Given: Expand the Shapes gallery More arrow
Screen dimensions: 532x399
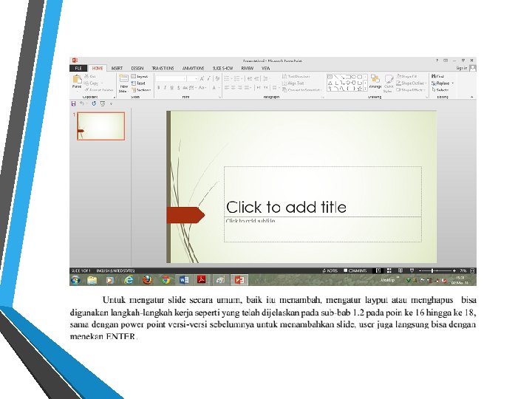Looking at the screenshot, I should 365,89.
